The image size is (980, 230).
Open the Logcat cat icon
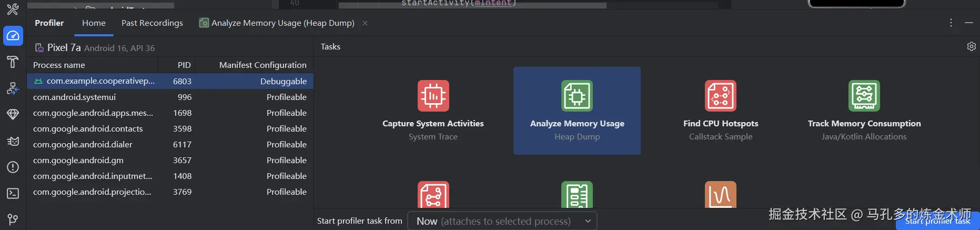13,141
